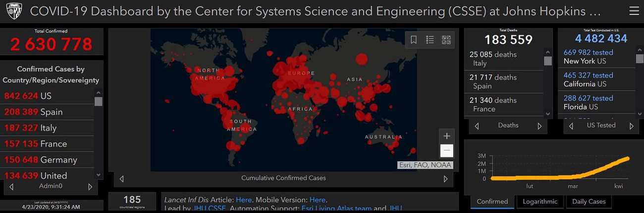
Task: Open the map bookmarks icon
Action: [x=414, y=40]
